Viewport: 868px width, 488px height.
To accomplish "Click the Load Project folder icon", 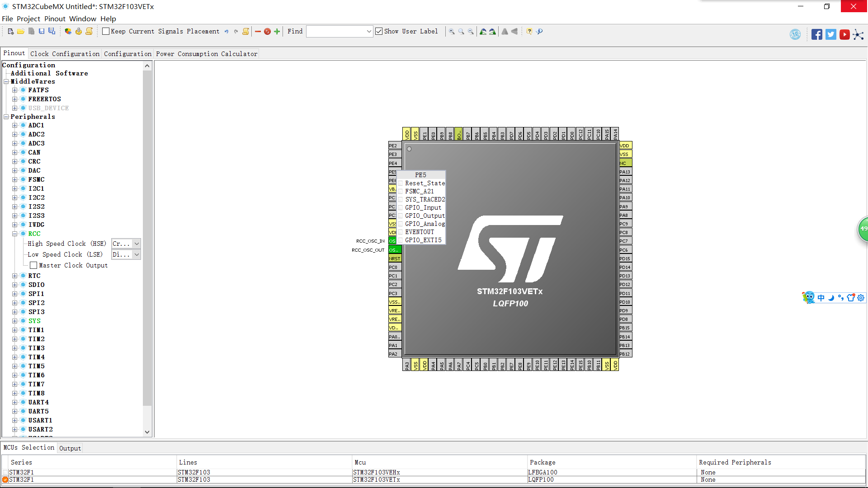I will pyautogui.click(x=21, y=31).
